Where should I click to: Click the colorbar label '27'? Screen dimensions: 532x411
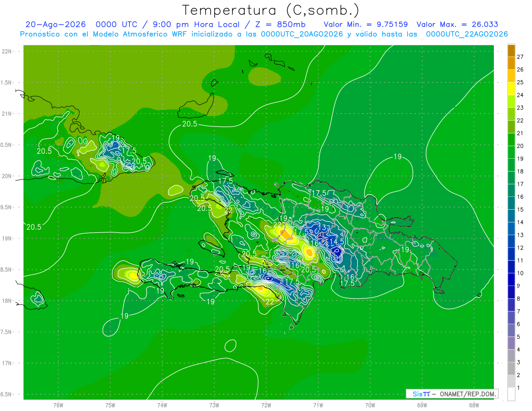click(520, 57)
